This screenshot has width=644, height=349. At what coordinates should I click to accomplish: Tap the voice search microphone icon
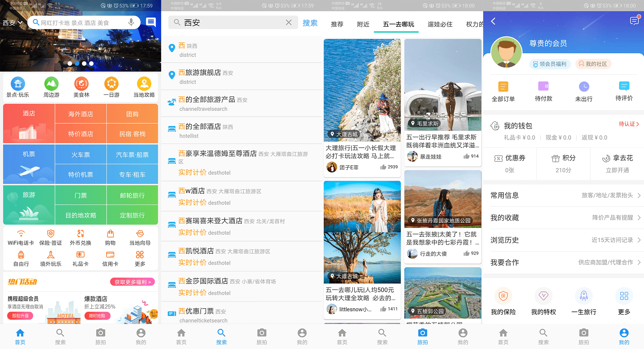(131, 22)
